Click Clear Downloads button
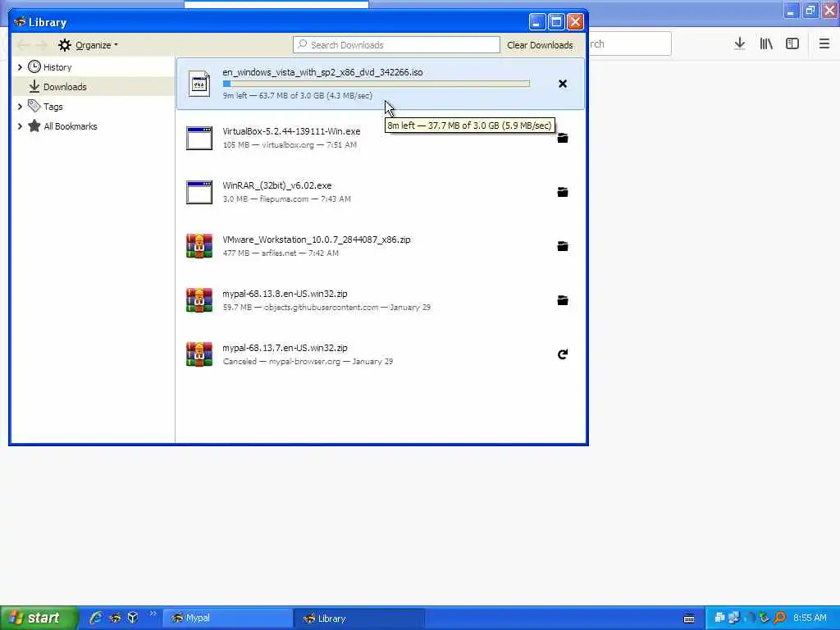Screen dimensions: 840x630 pos(540,45)
